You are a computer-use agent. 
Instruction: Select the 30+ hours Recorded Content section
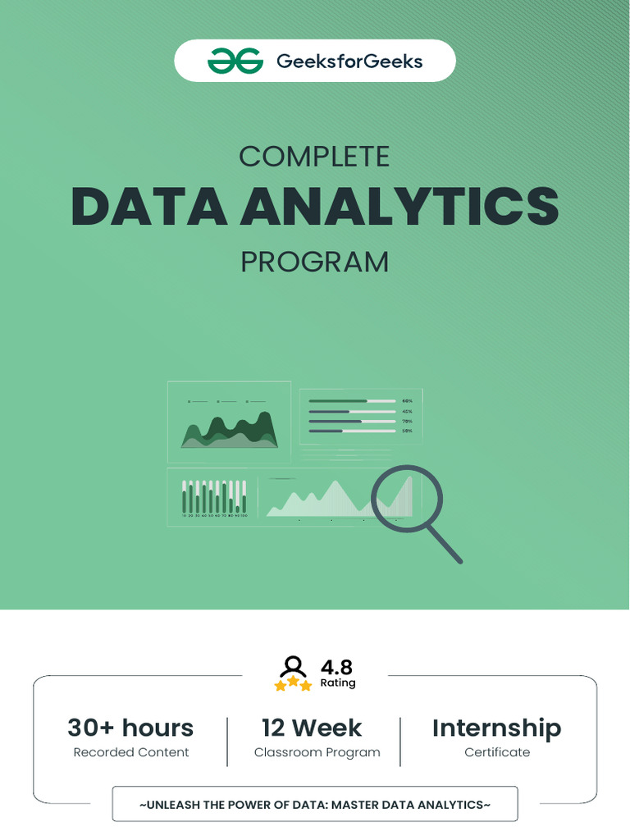(x=130, y=737)
